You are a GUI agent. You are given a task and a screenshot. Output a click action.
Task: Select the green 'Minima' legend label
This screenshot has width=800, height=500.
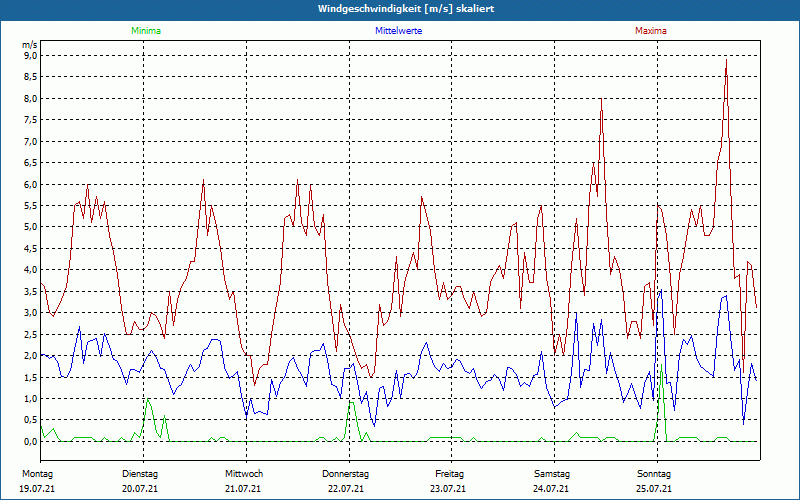[x=146, y=31]
